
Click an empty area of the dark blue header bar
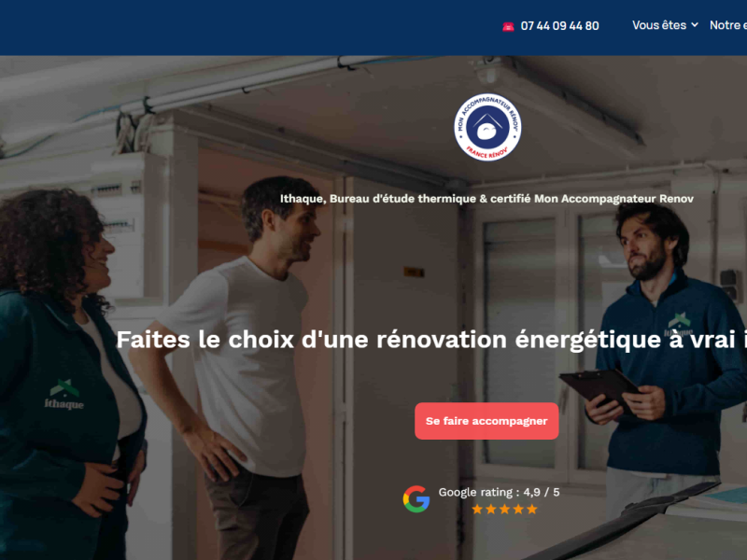point(238,27)
